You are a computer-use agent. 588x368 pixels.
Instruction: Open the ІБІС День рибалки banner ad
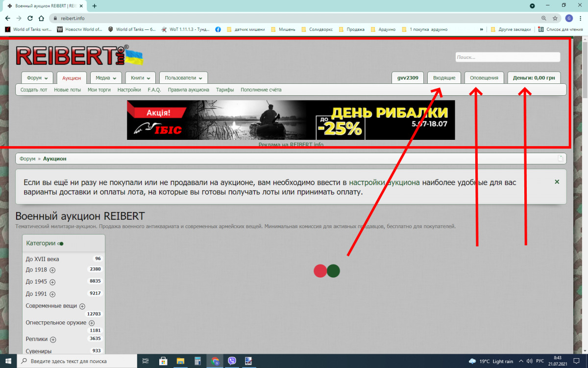coord(291,120)
